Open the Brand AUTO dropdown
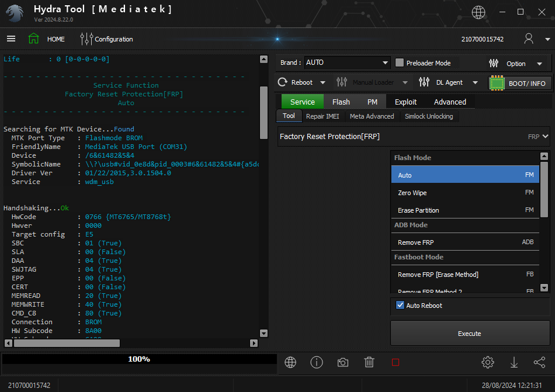 click(x=347, y=63)
